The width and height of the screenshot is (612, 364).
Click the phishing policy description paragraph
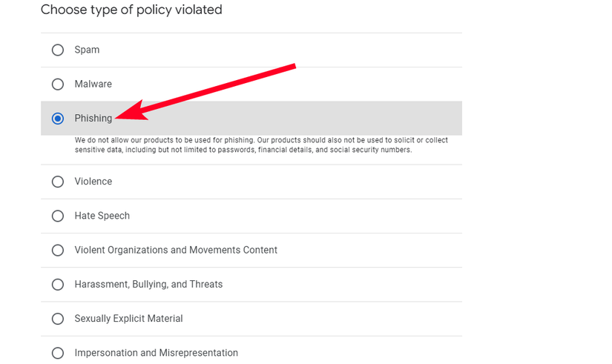click(252, 145)
